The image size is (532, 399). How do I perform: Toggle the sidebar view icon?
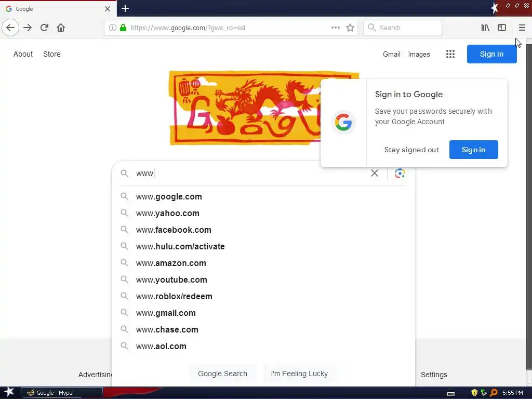pos(502,28)
